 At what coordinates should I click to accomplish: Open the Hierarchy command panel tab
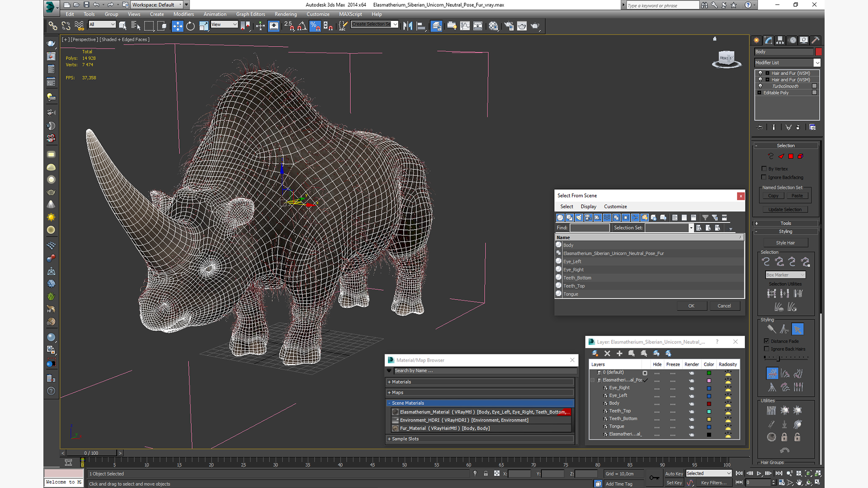coord(780,40)
